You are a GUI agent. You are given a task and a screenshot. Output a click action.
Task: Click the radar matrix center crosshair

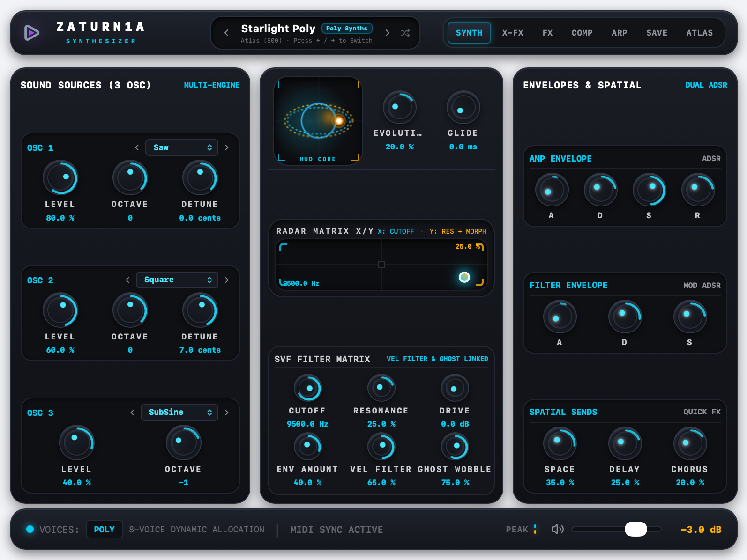pyautogui.click(x=381, y=265)
